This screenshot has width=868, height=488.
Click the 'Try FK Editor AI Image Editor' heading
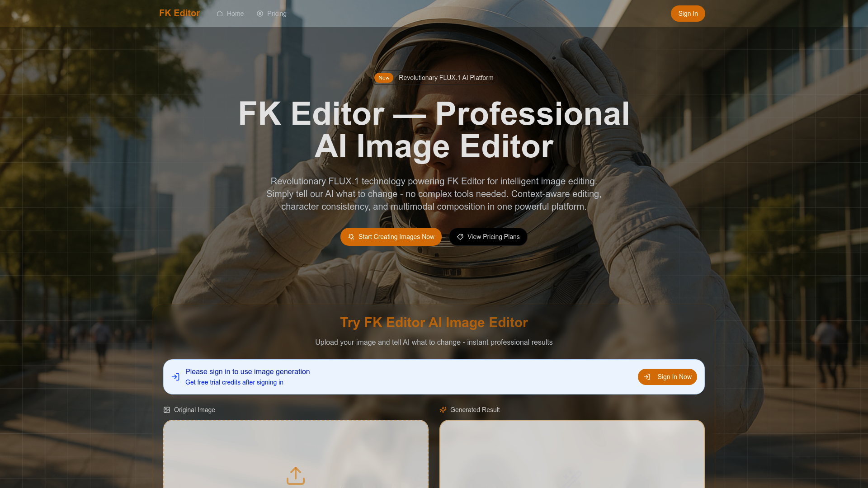click(434, 322)
